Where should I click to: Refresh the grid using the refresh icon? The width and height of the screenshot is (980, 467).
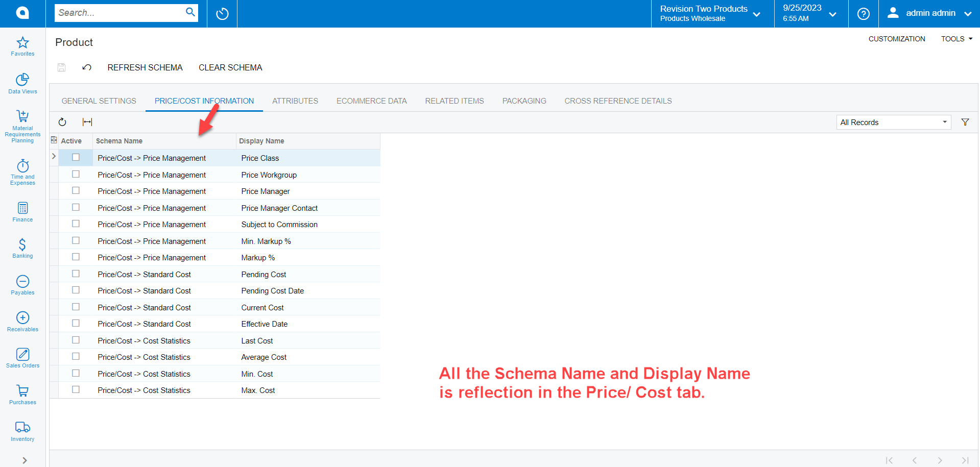coord(62,122)
